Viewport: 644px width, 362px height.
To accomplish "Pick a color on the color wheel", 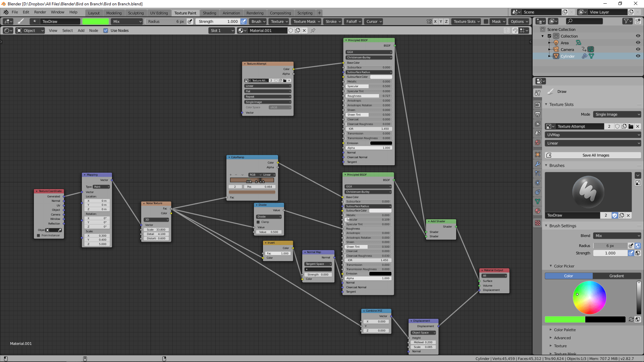I will coord(590,298).
